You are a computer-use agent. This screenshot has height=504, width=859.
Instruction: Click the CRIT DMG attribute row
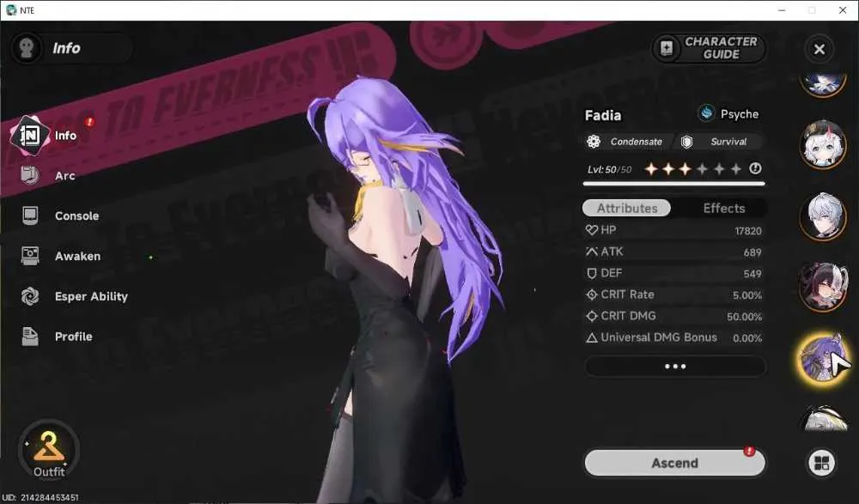coord(673,316)
